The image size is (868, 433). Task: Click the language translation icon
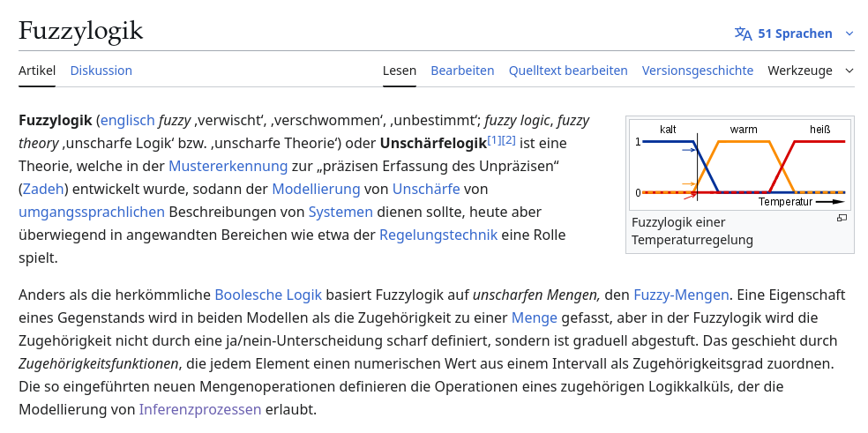tap(743, 34)
